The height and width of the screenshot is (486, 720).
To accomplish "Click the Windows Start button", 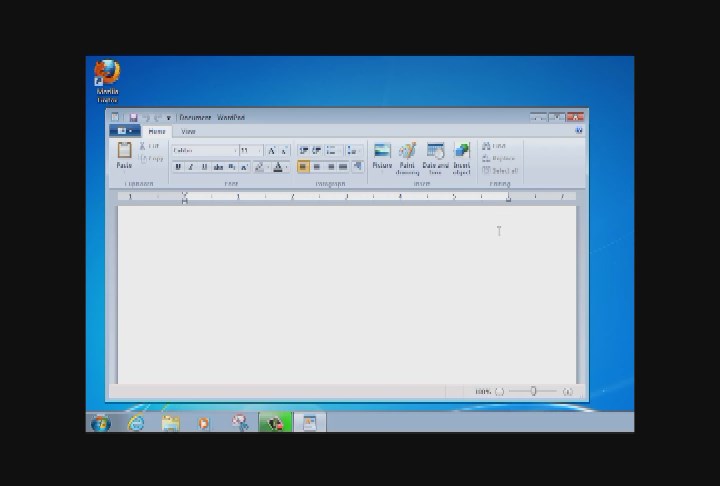I will pos(101,423).
